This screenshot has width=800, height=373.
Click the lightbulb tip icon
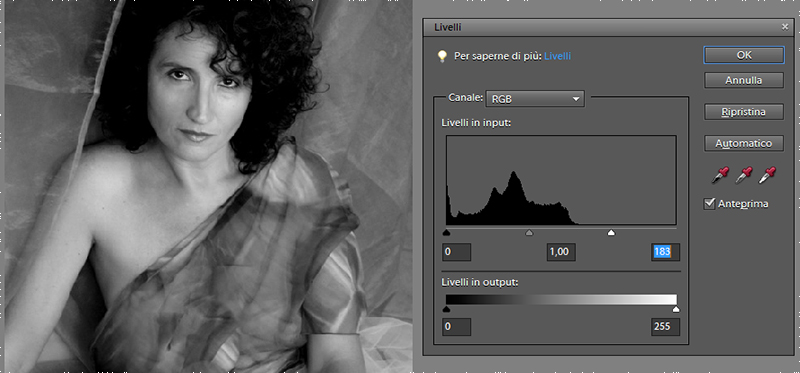(x=442, y=56)
